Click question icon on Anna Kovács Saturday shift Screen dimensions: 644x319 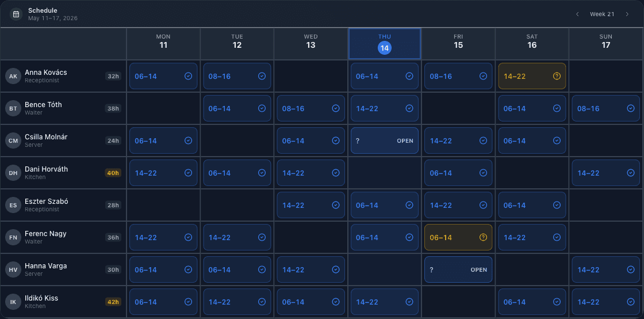557,76
